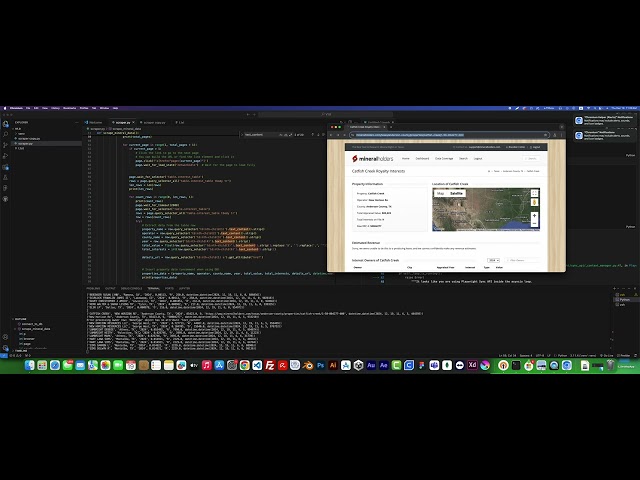Click the find widget search input
The width and height of the screenshot is (640, 480).
[x=260, y=135]
